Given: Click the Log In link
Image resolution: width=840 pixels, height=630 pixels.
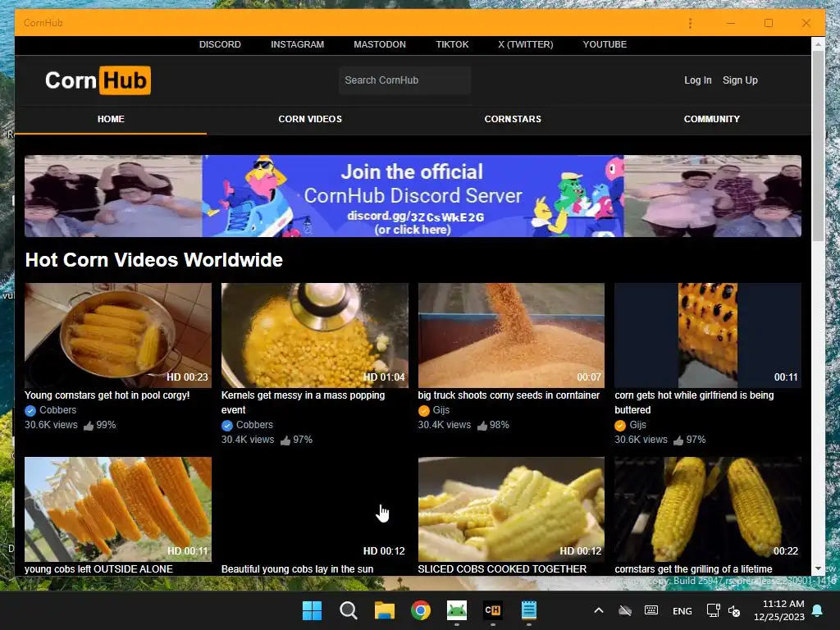Looking at the screenshot, I should point(697,80).
